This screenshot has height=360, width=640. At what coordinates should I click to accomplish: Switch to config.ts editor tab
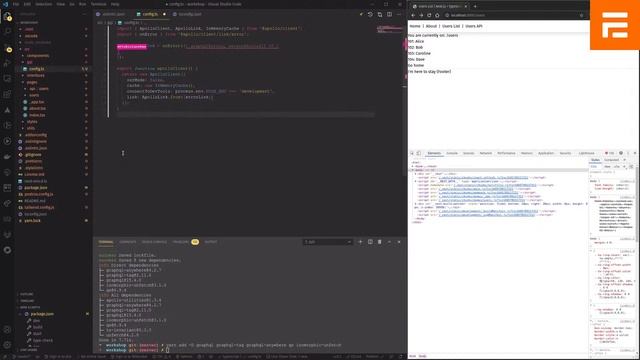[x=150, y=14]
